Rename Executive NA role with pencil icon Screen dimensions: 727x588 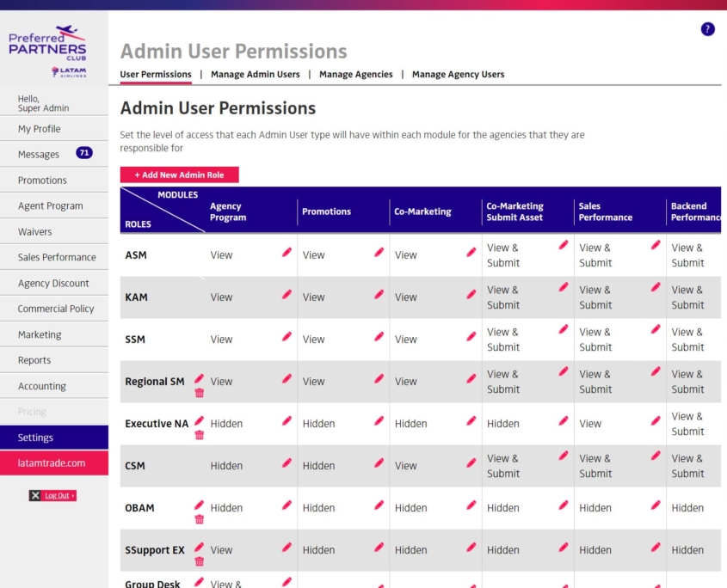point(199,420)
